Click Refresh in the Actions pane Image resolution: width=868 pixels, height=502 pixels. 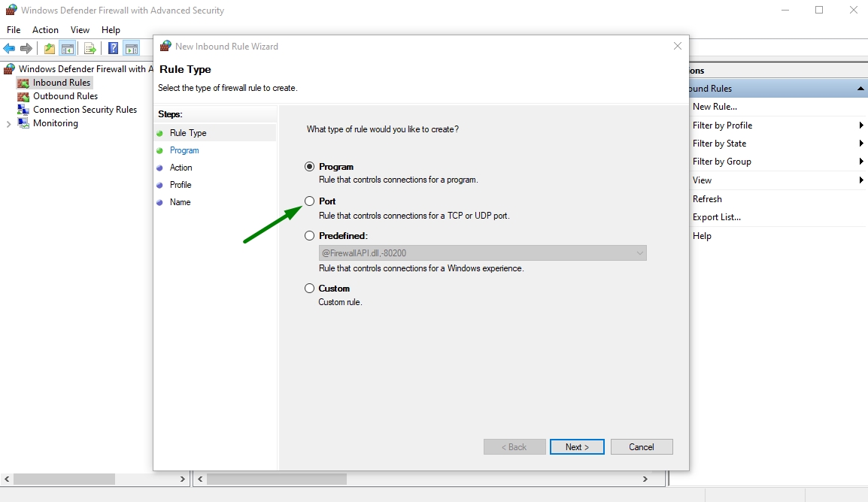707,199
